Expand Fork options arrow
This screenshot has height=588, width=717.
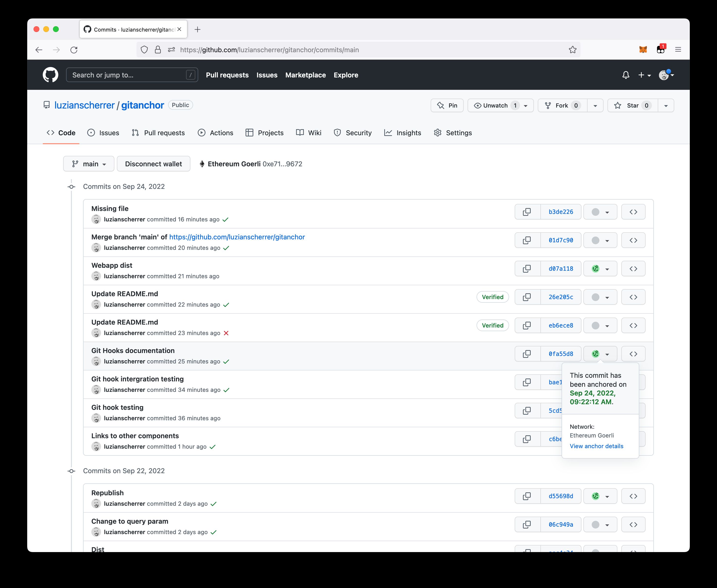tap(595, 106)
